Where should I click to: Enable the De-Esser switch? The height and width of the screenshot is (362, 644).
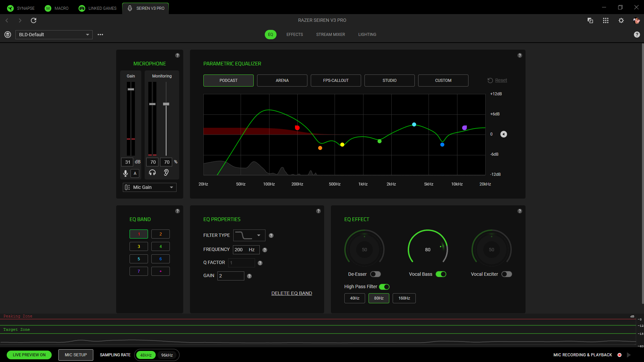point(376,274)
